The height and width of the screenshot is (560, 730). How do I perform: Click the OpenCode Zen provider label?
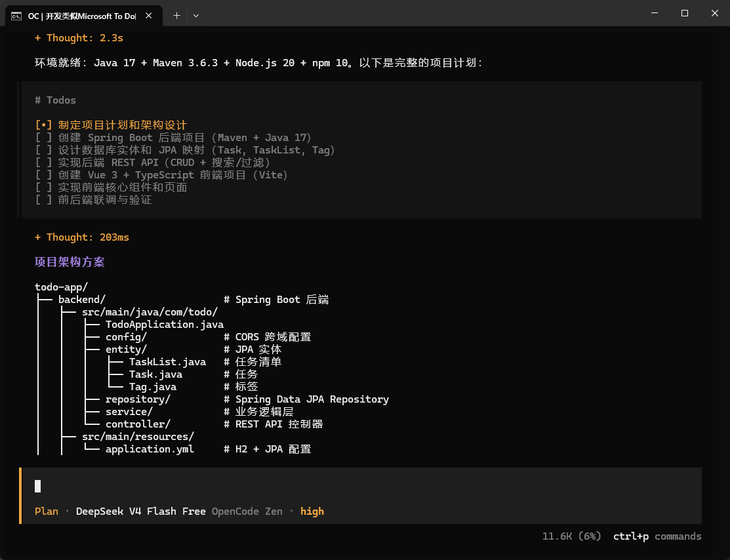click(247, 511)
